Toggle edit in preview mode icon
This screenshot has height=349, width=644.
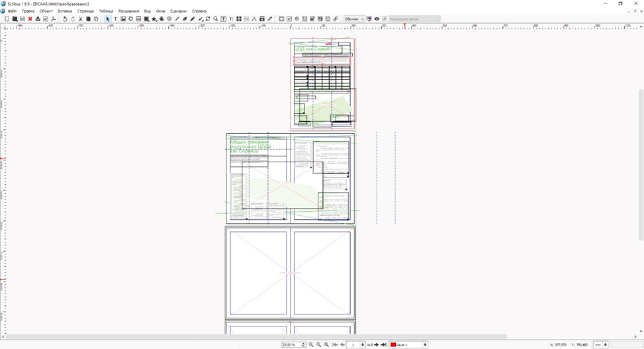[x=385, y=19]
